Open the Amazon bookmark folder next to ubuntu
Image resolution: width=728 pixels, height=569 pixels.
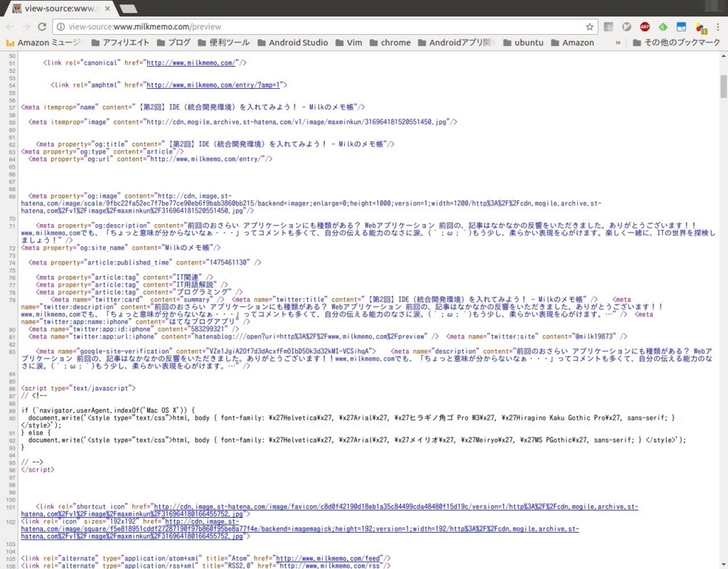point(572,42)
